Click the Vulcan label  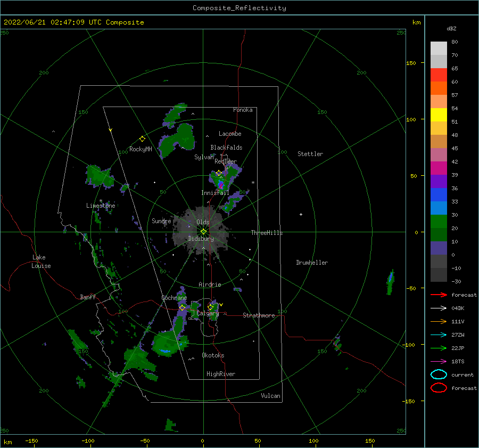coord(270,396)
